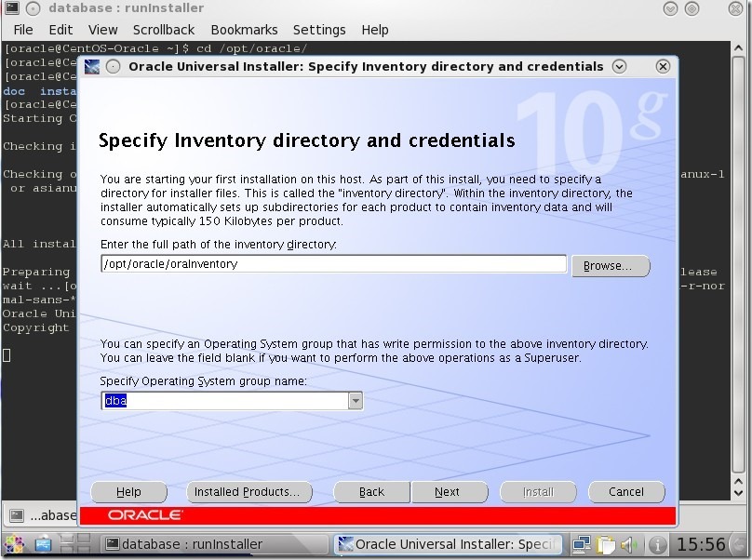
Task: Click the terminal icon in Konsole title bar
Action: click(x=9, y=8)
